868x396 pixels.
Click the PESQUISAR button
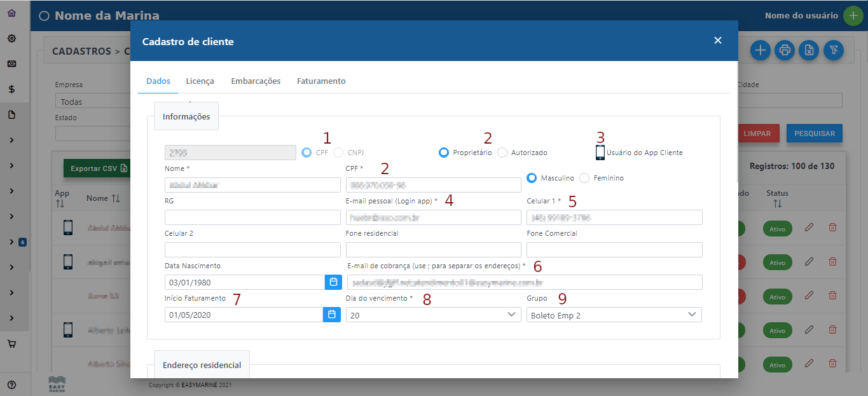click(x=814, y=133)
